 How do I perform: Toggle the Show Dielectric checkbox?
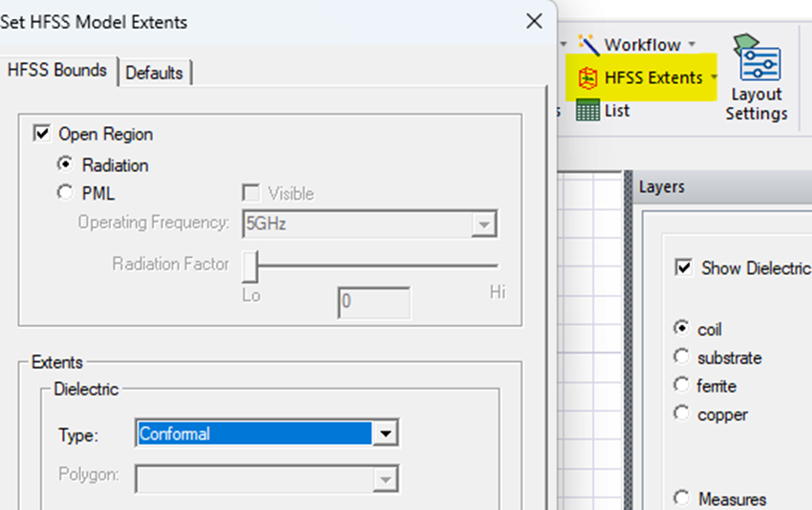(x=684, y=267)
